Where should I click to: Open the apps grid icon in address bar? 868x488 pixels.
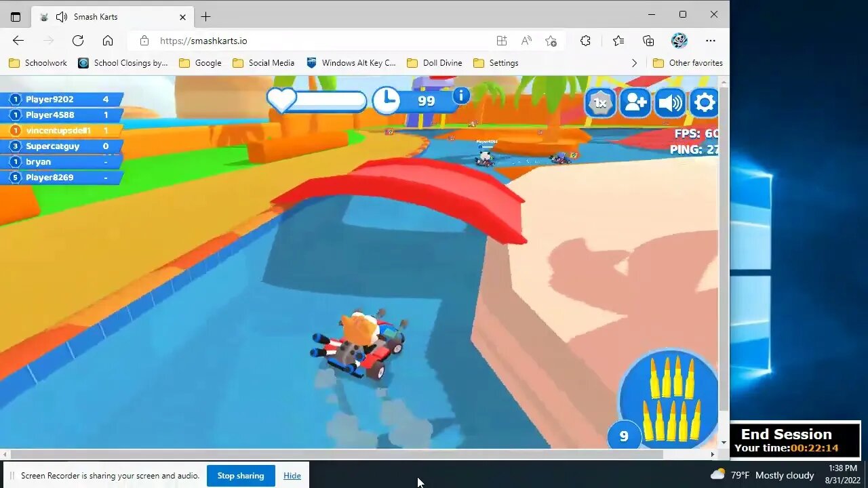pyautogui.click(x=502, y=41)
